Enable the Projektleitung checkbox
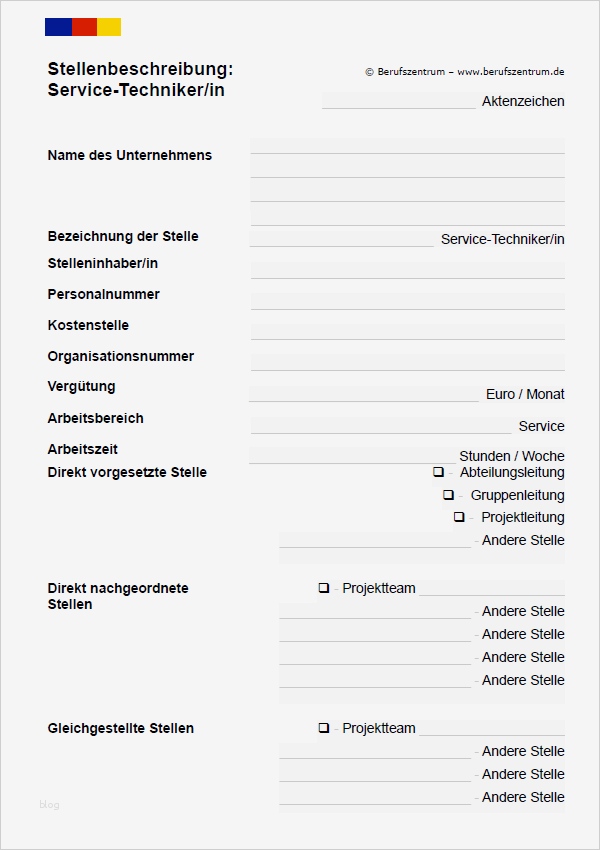This screenshot has height=850, width=600. (x=459, y=517)
